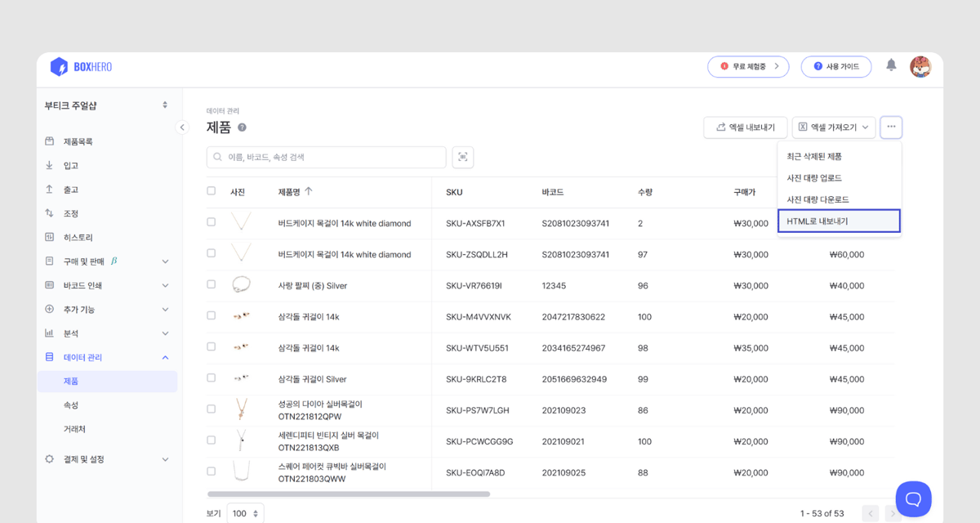Click the horizontal table scrollbar
Viewport: 980px width, 523px height.
(349, 494)
